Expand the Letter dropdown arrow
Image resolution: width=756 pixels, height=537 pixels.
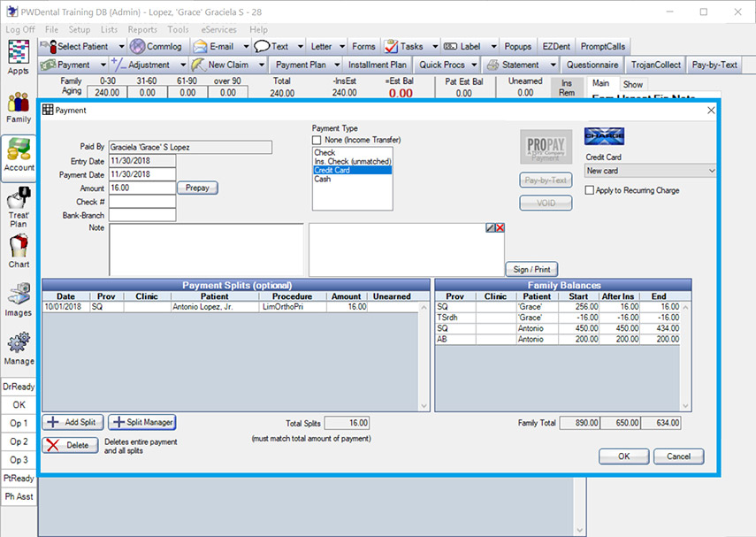coord(342,46)
